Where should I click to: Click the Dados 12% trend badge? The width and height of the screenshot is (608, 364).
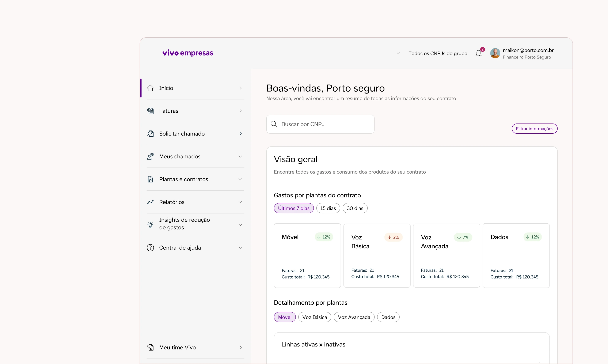coord(532,237)
